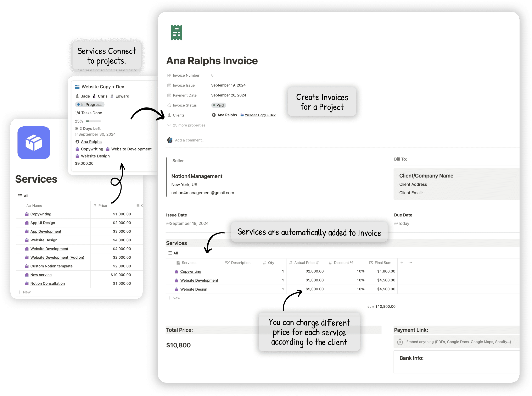Viewport: 532px width, 396px height.
Task: Open the Website Copy + Dev relation in Clients
Action: click(x=258, y=115)
